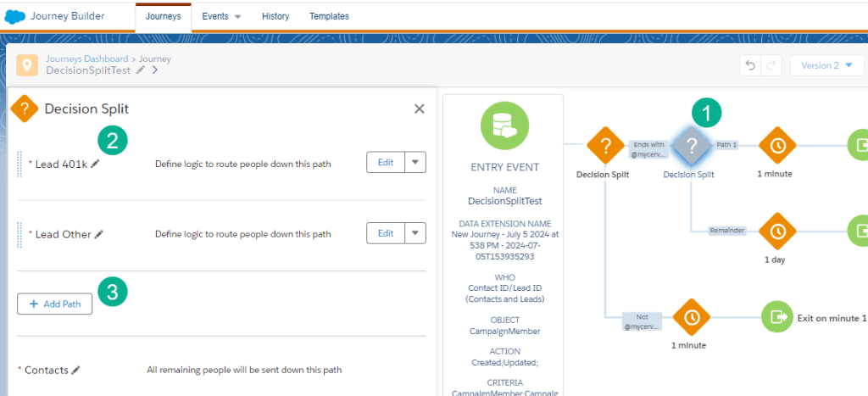Click the pencil icon beside Lead 401k
The height and width of the screenshot is (396, 868).
click(x=95, y=163)
